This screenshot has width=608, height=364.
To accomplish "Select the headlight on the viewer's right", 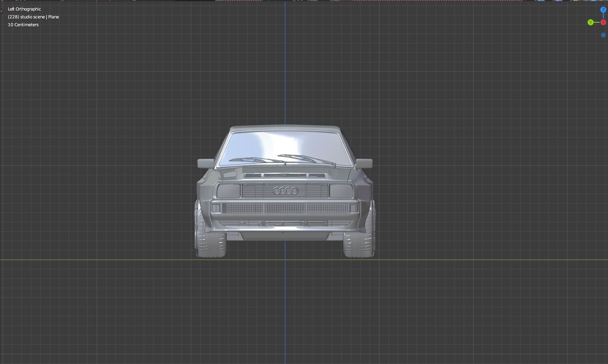I will pyautogui.click(x=342, y=191).
